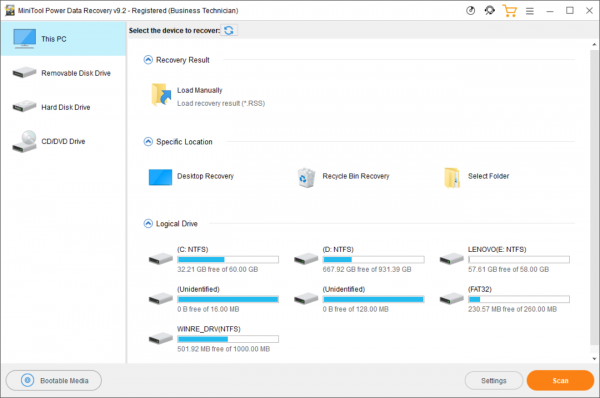Select the This PC monitor icon
This screenshot has width=600, height=398.
click(x=24, y=39)
